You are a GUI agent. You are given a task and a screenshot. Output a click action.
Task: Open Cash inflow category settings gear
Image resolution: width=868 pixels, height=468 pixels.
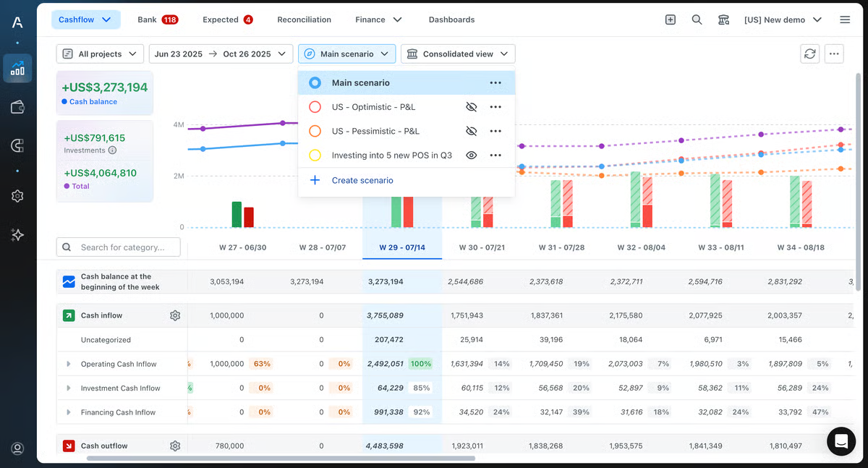tap(175, 315)
